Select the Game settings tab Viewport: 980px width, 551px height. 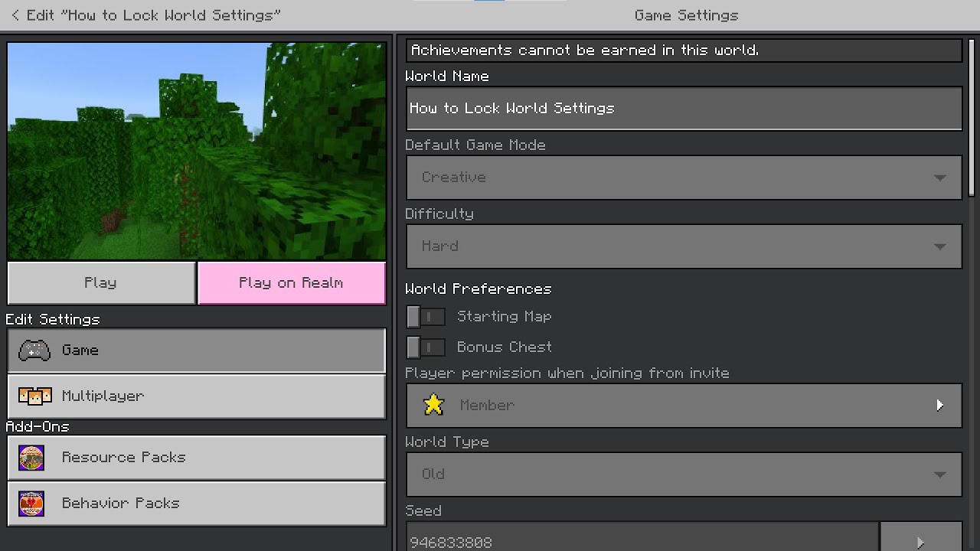click(x=197, y=350)
